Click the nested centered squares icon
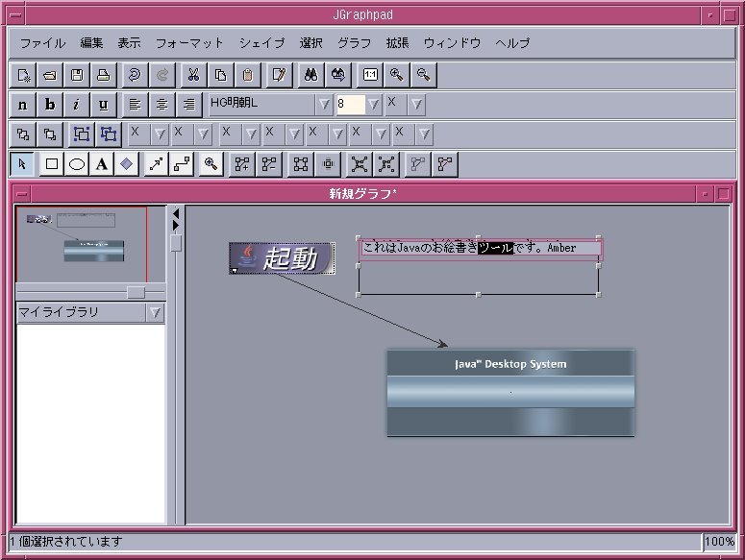745x560 pixels. click(328, 164)
